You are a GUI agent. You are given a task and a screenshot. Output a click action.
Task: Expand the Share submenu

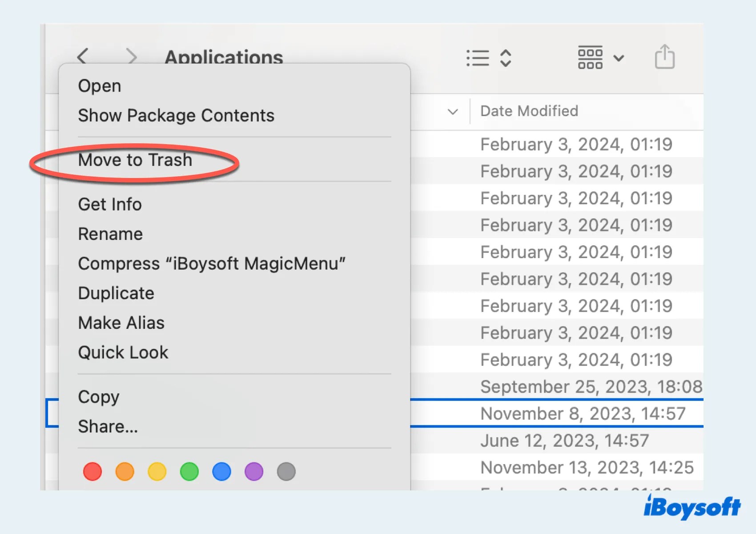[108, 426]
